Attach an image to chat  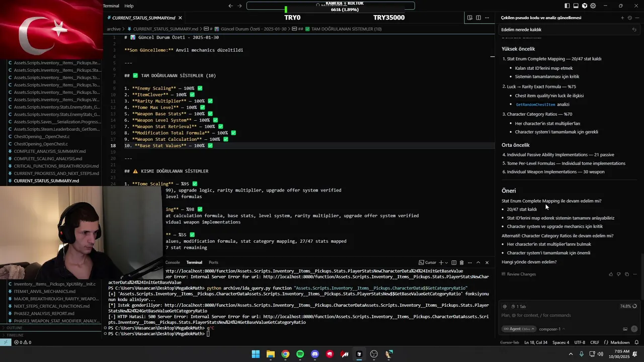(x=625, y=329)
